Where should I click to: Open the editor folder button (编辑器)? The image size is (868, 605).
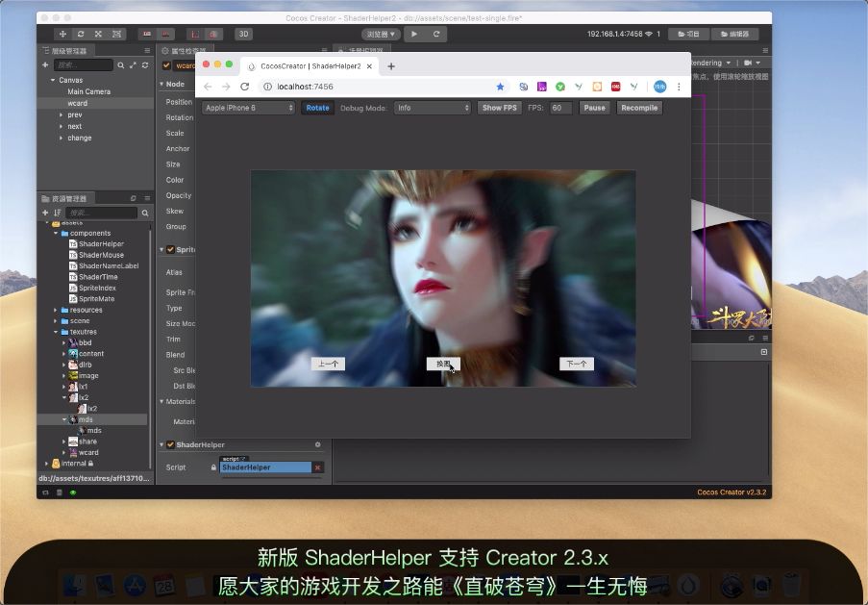[x=734, y=34]
